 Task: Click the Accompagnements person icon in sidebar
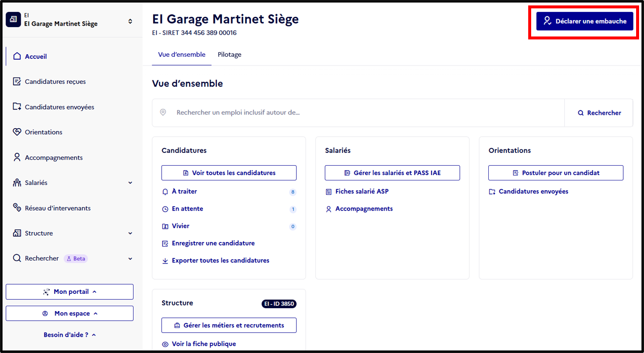tap(17, 157)
